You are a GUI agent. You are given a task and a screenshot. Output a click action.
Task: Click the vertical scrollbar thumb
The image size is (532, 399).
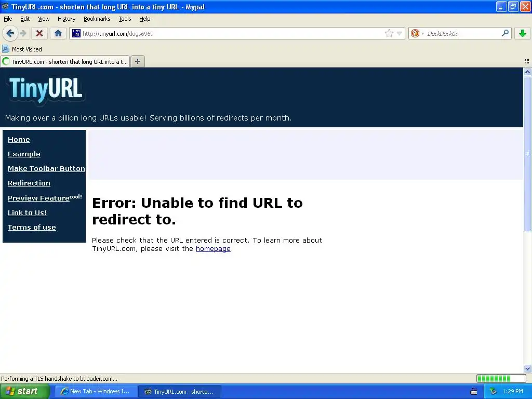click(527, 154)
